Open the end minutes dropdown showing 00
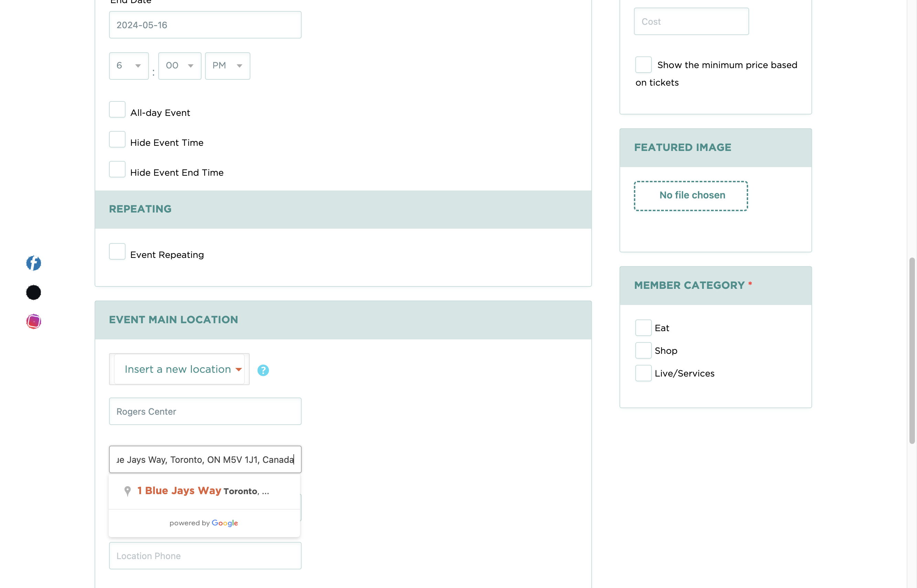917x588 pixels. click(x=180, y=66)
